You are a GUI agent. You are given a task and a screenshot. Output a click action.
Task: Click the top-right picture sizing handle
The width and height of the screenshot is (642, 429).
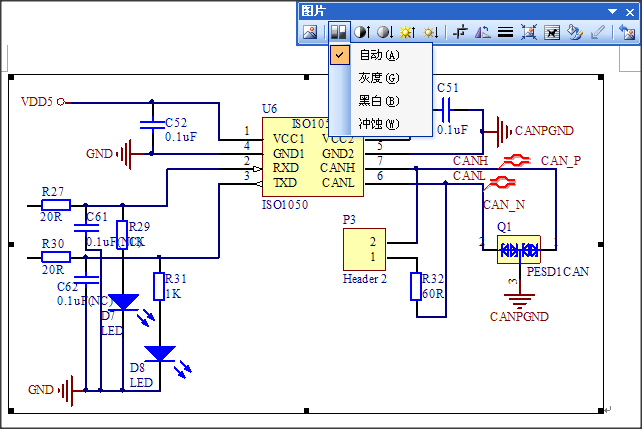pos(601,77)
